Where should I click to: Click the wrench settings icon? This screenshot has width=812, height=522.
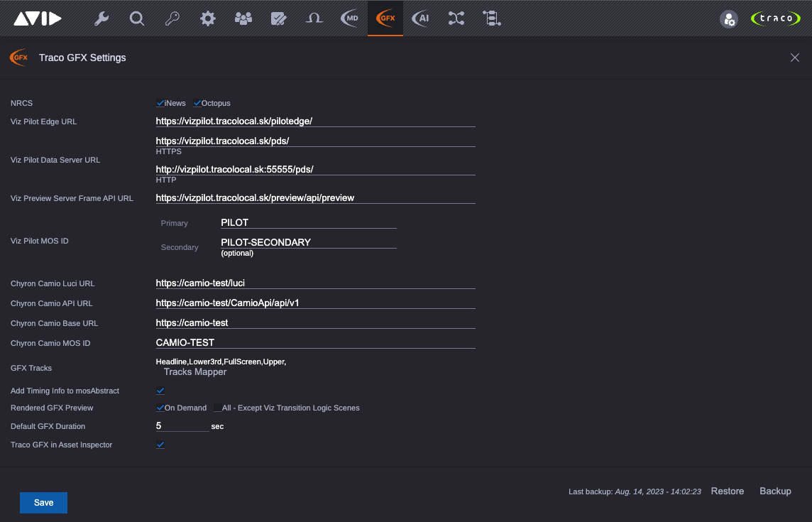(101, 18)
